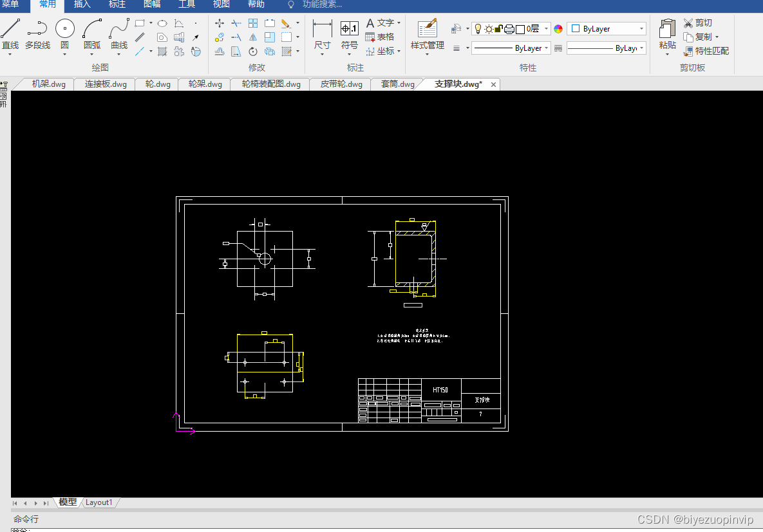
Task: Click the layer properties stack icon
Action: pyautogui.click(x=456, y=29)
